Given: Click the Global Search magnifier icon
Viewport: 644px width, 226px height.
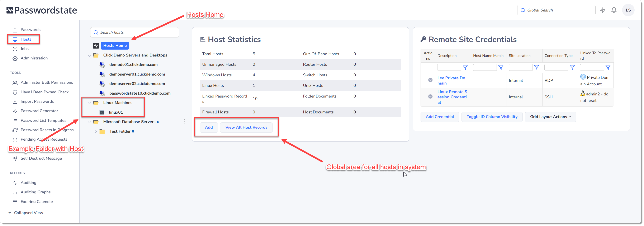Looking at the screenshot, I should (x=523, y=10).
